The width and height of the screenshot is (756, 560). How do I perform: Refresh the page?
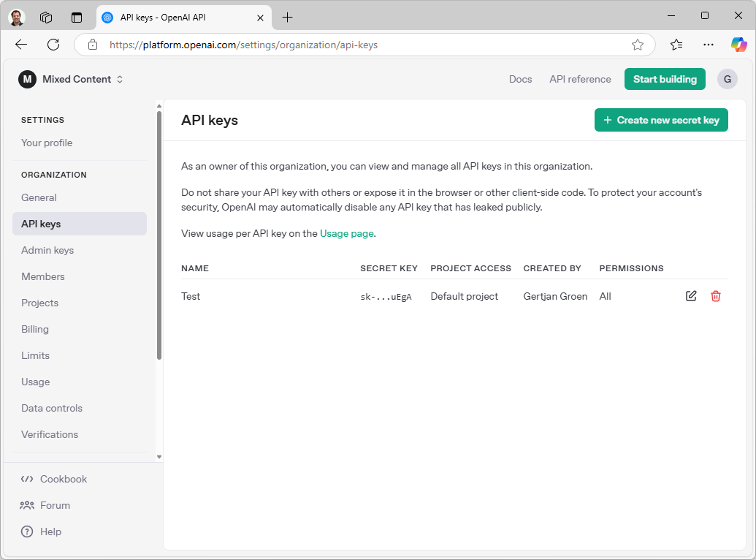(53, 45)
